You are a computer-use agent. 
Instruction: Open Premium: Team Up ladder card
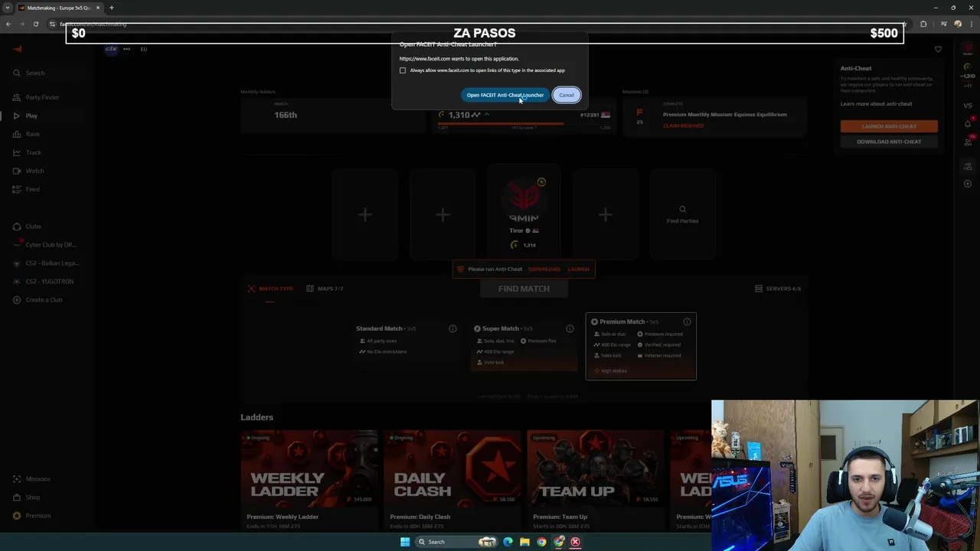tap(596, 480)
